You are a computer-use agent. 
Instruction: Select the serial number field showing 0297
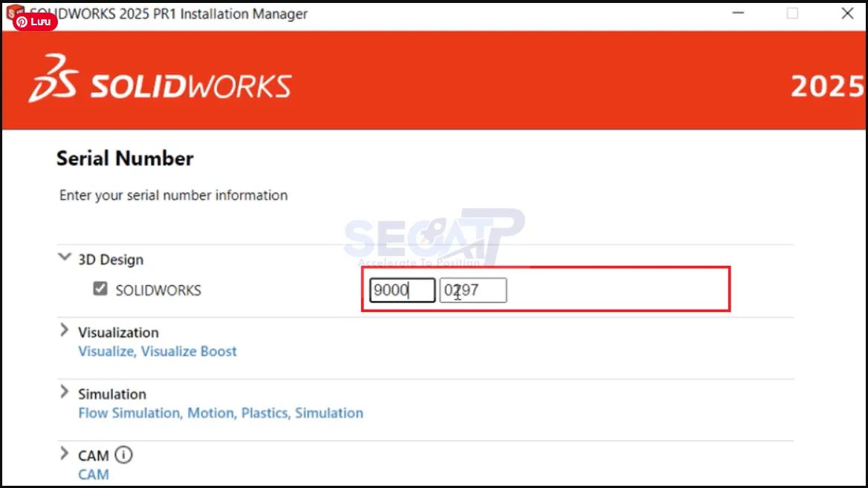coord(473,290)
